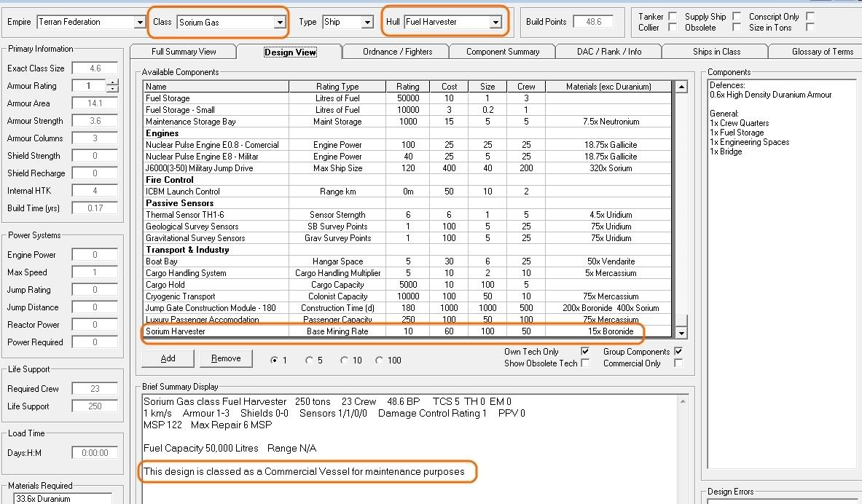Open the Empire dropdown showing Terran Federation

(x=140, y=22)
